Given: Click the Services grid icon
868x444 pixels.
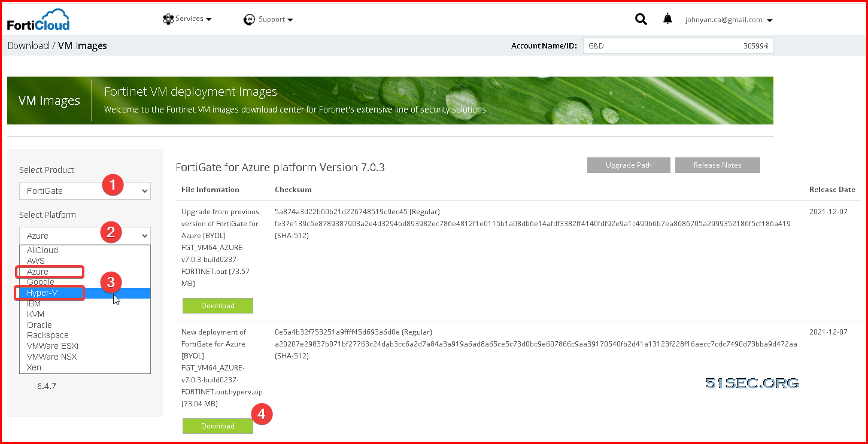Looking at the screenshot, I should [x=168, y=19].
